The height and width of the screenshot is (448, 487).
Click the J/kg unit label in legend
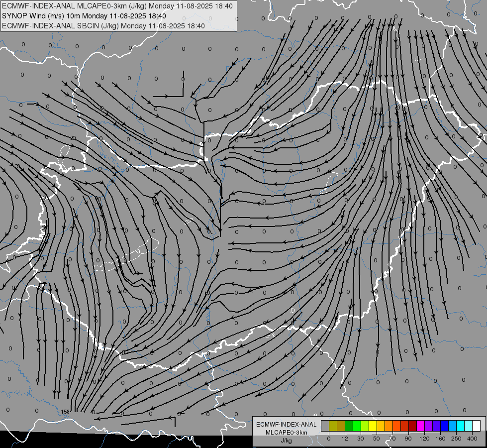(x=287, y=441)
